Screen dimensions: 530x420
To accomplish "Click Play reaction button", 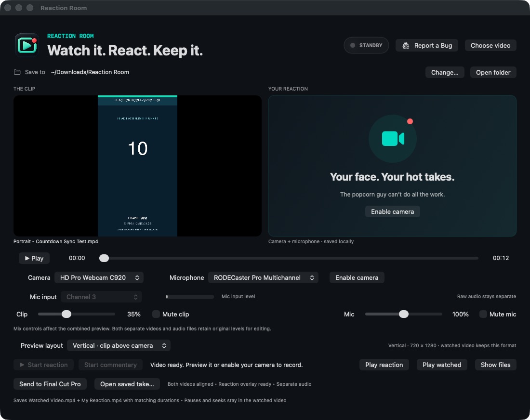I will [384, 365].
